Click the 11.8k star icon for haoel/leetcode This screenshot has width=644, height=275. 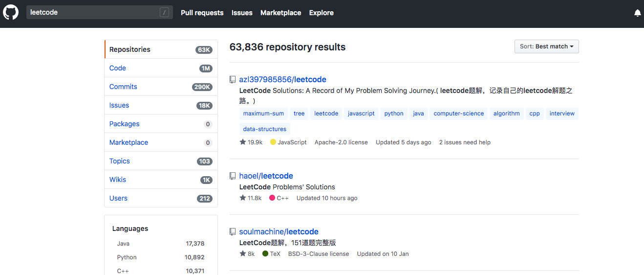243,198
